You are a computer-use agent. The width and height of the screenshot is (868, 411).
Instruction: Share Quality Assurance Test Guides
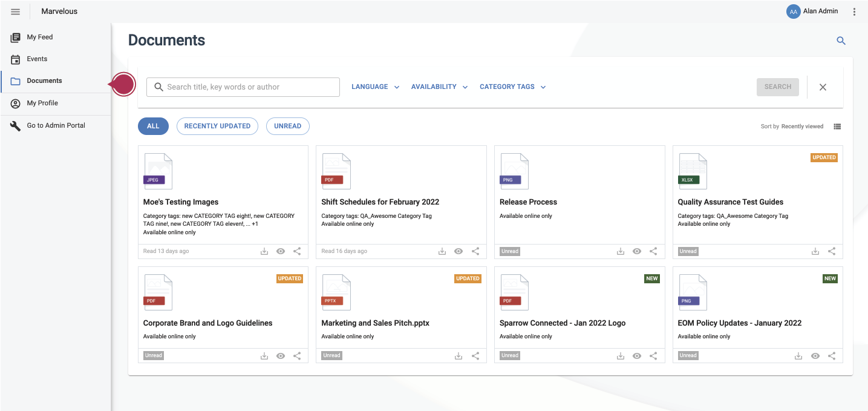(x=832, y=251)
